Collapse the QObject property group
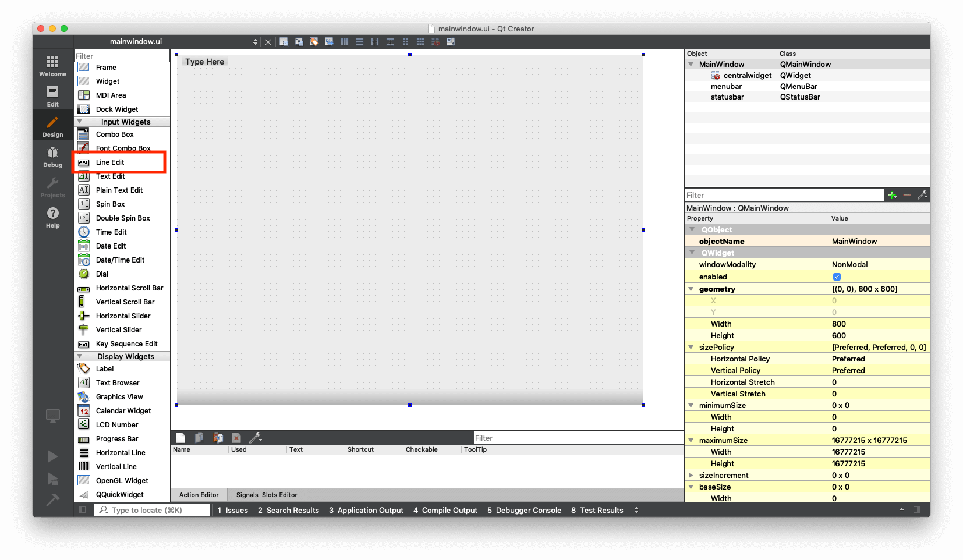963x560 pixels. (x=692, y=229)
